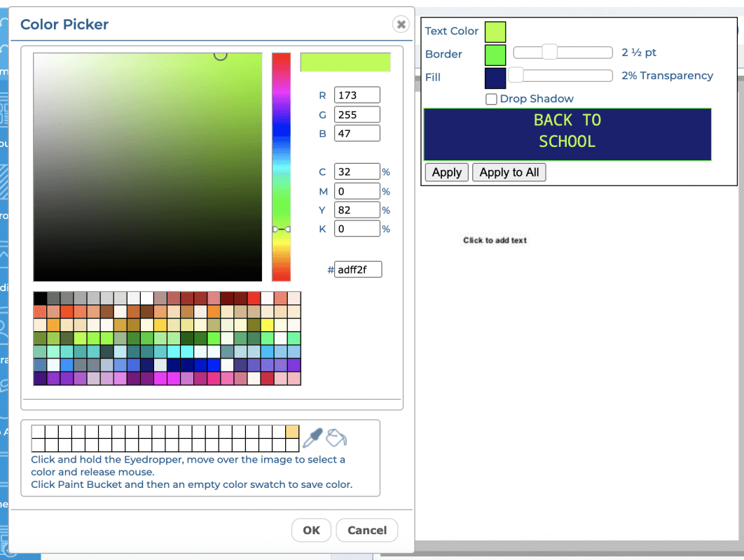Open the navy Fill color swatch

pos(495,78)
